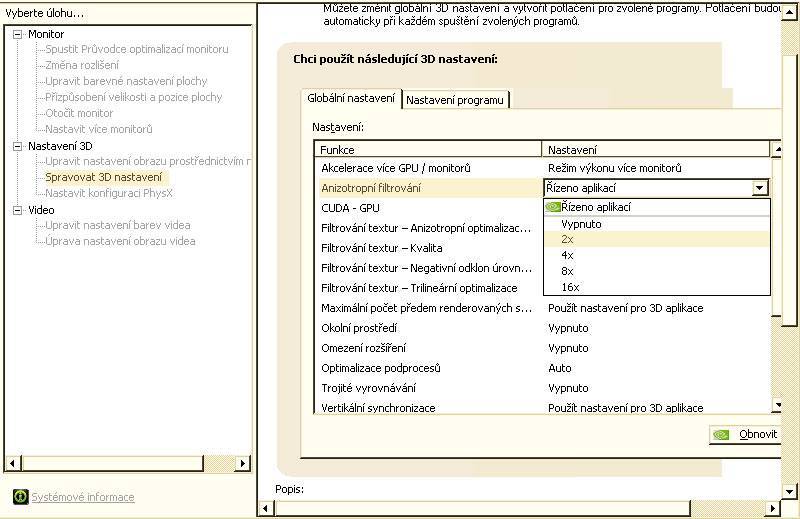Select Okolní prostředí row
The image size is (800, 519).
point(543,328)
